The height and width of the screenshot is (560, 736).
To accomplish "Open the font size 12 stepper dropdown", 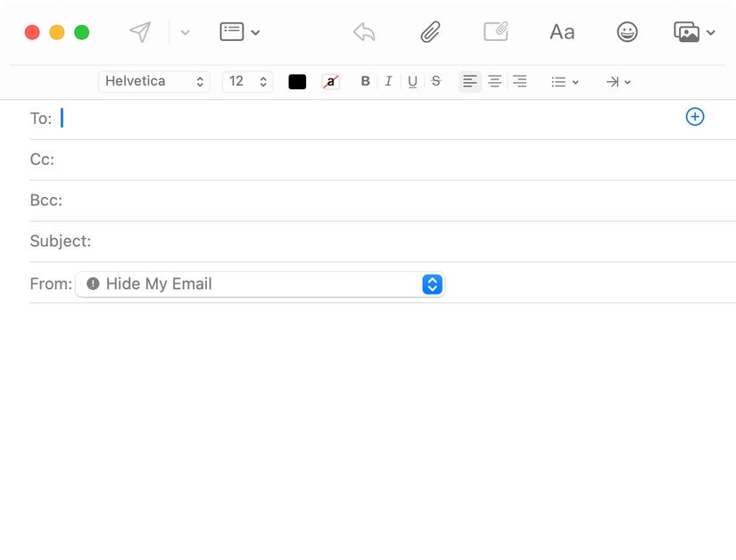I will 247,81.
